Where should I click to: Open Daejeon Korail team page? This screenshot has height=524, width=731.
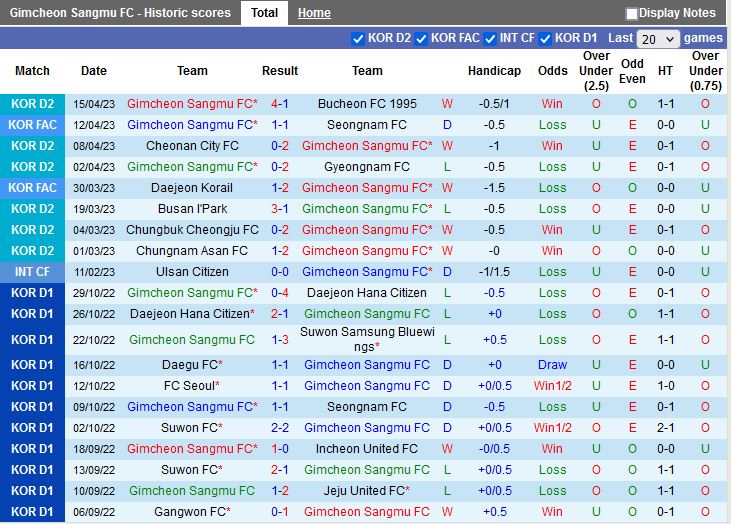coord(192,188)
